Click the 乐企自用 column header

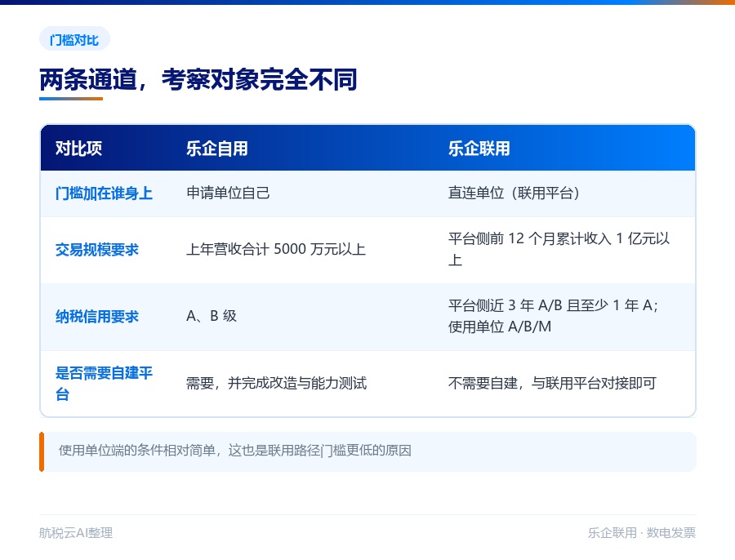(x=217, y=148)
